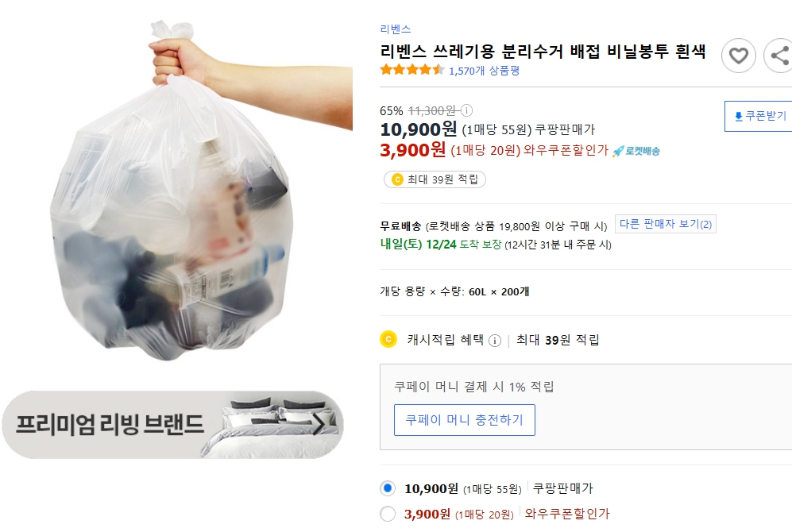Click the info icon beside 11,300원
792x532 pixels.
[x=467, y=111]
